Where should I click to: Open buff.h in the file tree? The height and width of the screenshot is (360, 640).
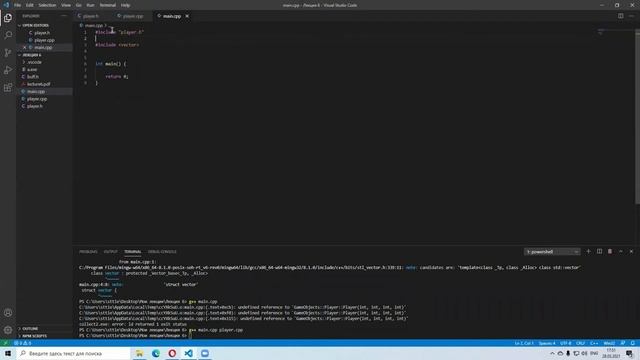click(x=33, y=77)
